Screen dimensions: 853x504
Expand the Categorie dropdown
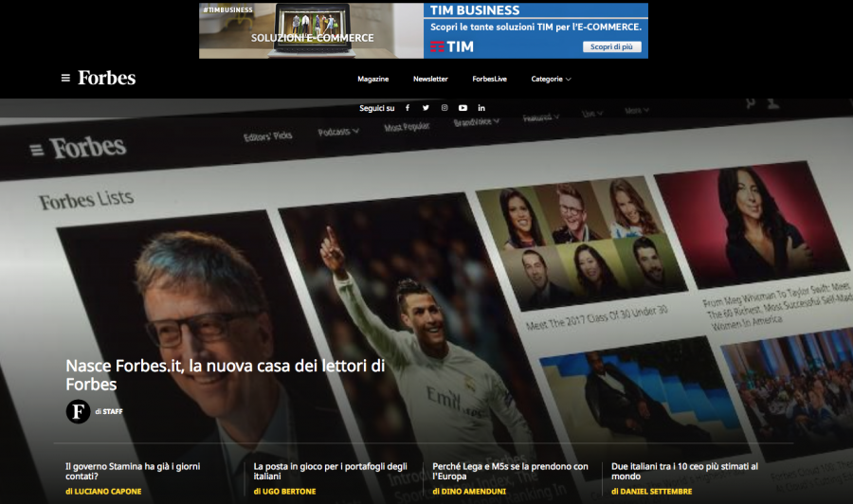pos(551,79)
